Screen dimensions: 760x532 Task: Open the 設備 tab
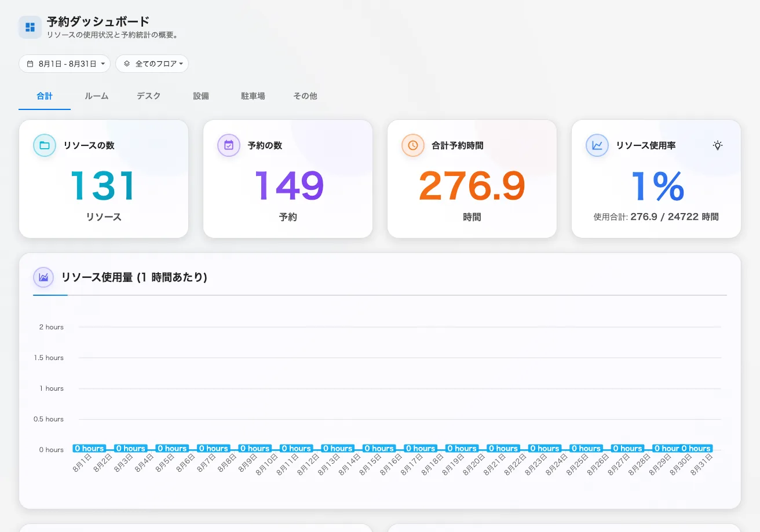(x=201, y=96)
